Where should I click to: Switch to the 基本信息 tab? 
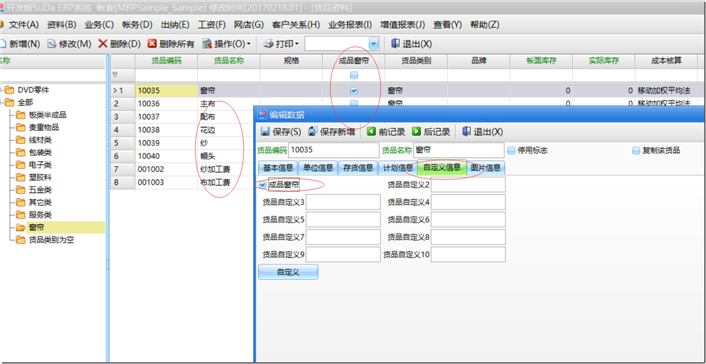[x=277, y=168]
